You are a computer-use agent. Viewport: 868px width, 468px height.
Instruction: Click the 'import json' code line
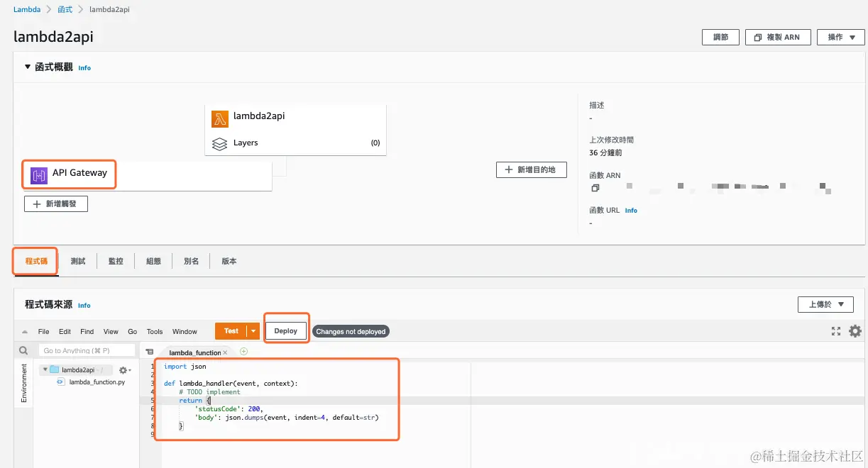[x=185, y=367]
